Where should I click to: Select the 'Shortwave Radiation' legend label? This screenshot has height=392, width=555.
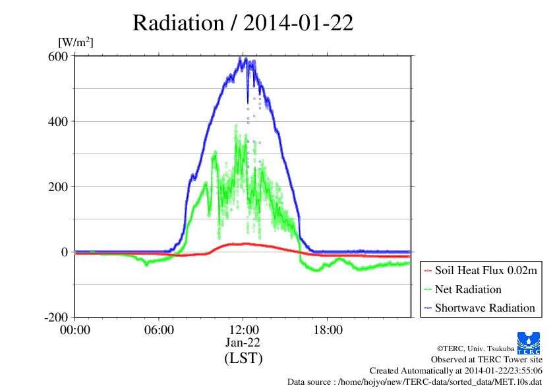click(x=485, y=308)
